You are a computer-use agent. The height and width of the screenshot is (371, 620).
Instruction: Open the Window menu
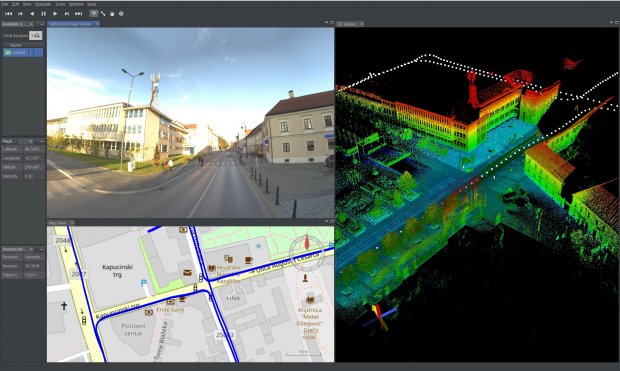pos(76,4)
